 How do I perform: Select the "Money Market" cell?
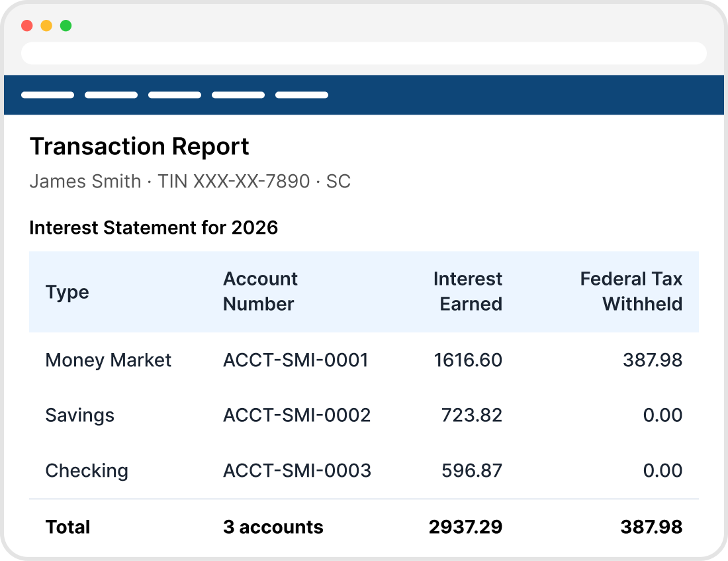pos(108,360)
